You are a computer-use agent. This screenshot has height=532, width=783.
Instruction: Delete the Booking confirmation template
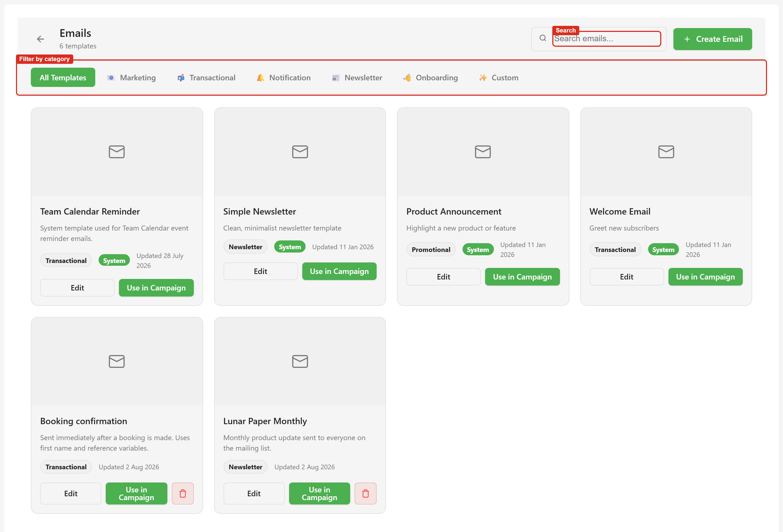click(183, 493)
